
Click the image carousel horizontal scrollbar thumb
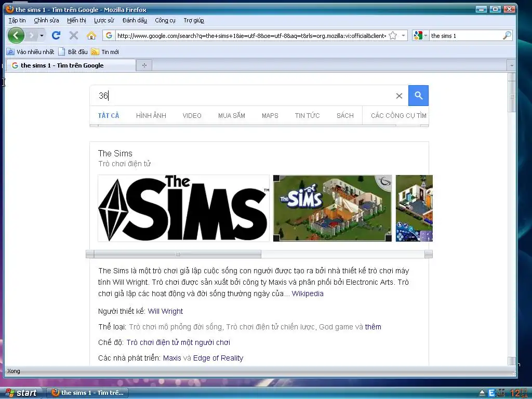coord(178,254)
